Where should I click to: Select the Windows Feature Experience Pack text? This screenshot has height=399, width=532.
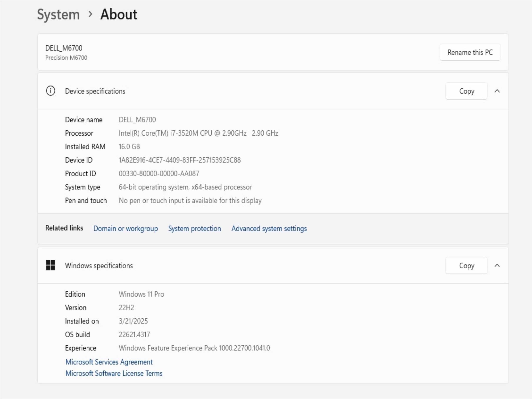tap(194, 348)
